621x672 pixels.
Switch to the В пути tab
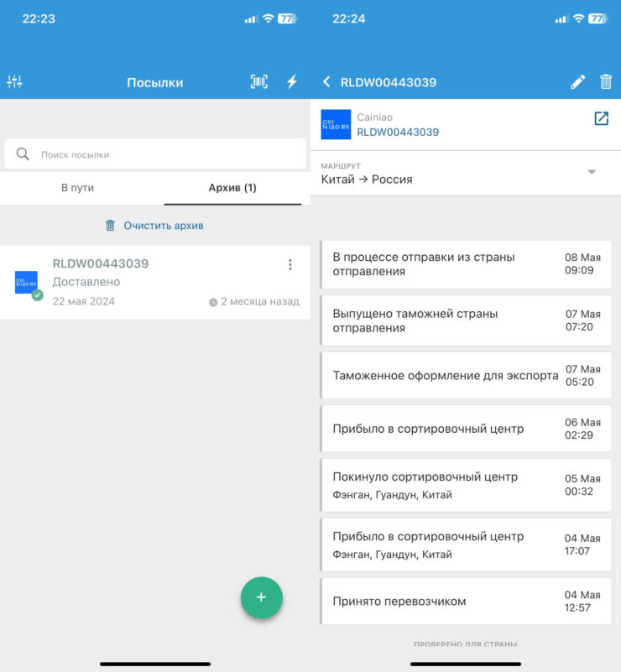(x=77, y=188)
